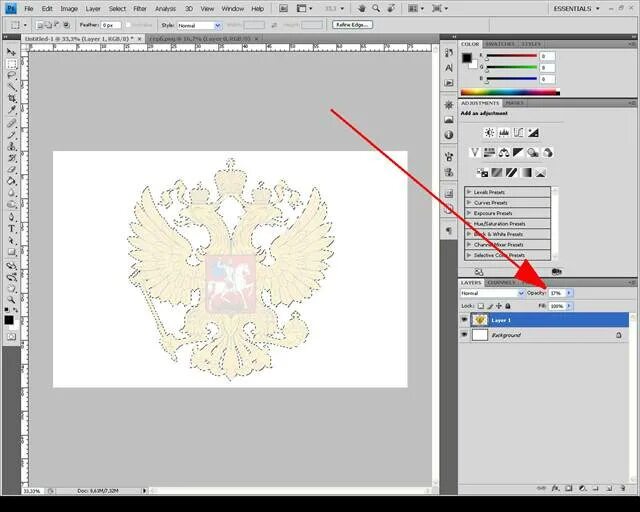Click the Hand tool in application bar
The height and width of the screenshot is (512, 640).
point(361,9)
